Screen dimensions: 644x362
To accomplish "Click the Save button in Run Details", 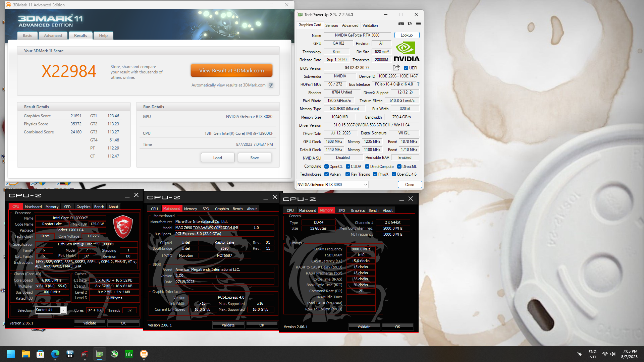I will (255, 158).
